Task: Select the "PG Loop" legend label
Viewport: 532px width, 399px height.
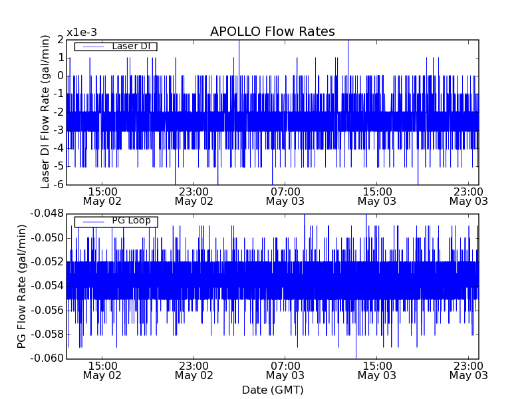Action: click(131, 221)
